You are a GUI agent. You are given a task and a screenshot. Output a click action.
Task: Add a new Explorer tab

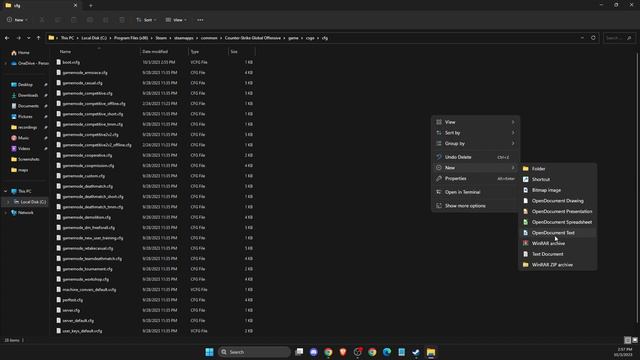coord(91,5)
